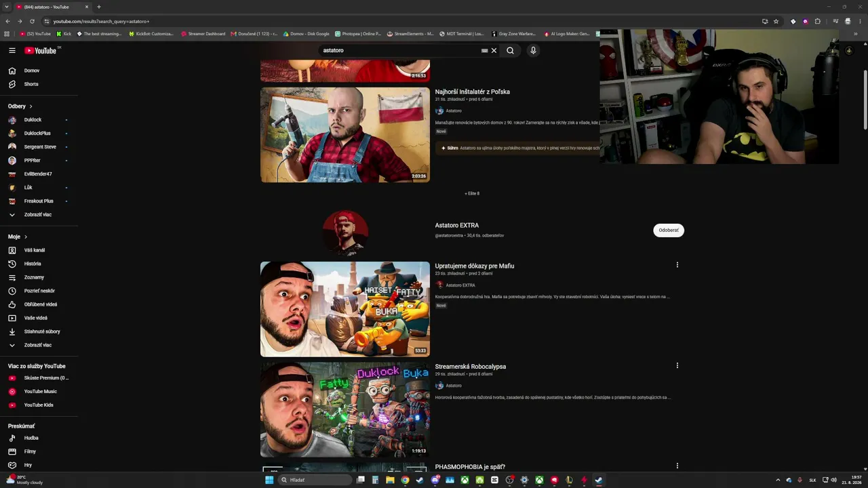Screen dimensions: 868x488
Task: Open the Sergeant Steve subscription channel
Action: (40, 147)
